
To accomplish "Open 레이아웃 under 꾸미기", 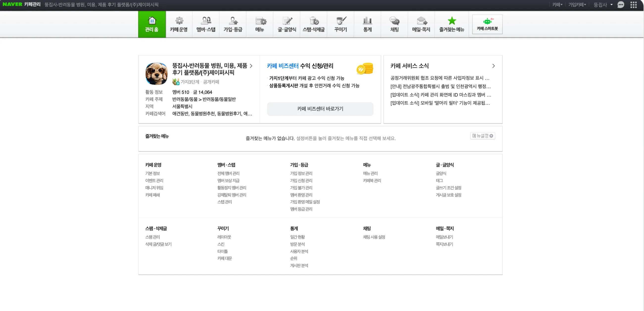I will click(x=224, y=237).
